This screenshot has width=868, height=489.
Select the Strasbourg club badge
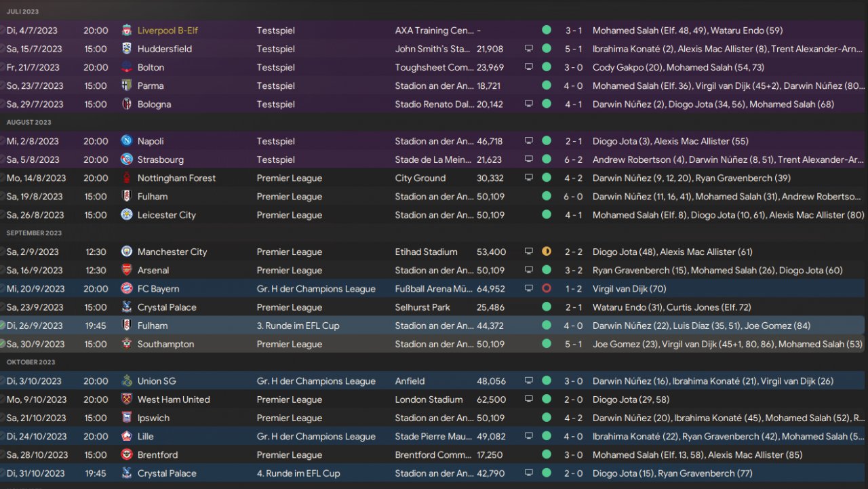[126, 159]
